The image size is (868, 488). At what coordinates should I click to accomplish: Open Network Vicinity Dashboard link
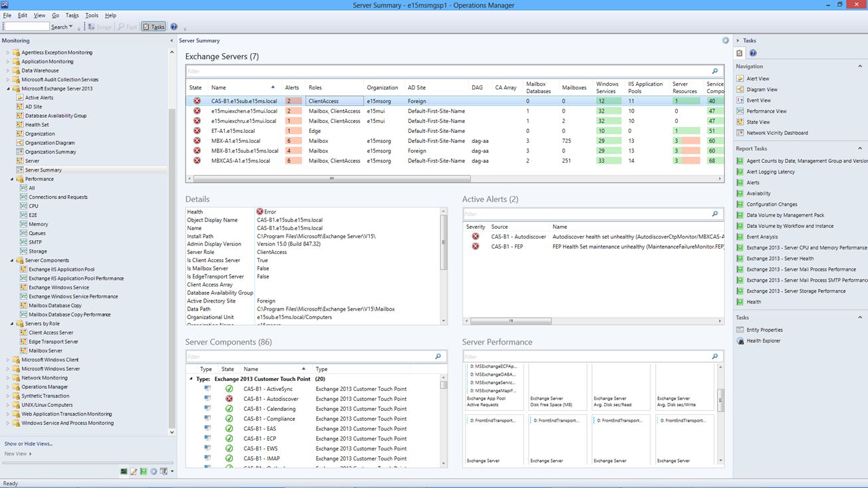(778, 133)
